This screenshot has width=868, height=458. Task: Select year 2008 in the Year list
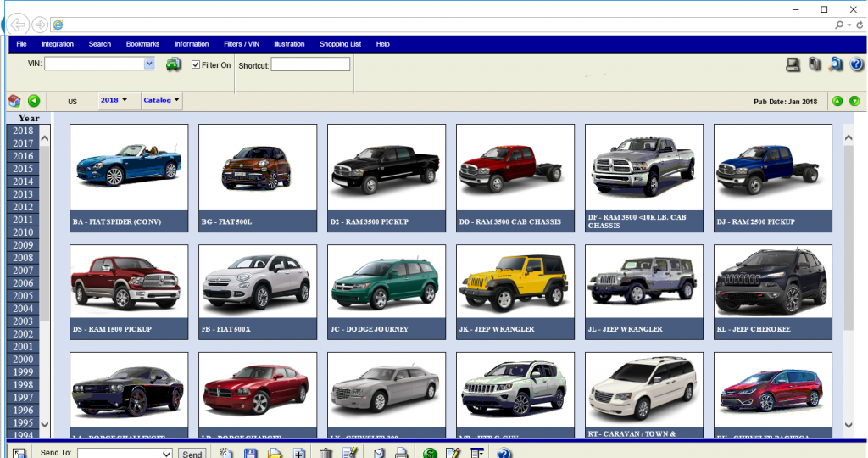pos(23,258)
